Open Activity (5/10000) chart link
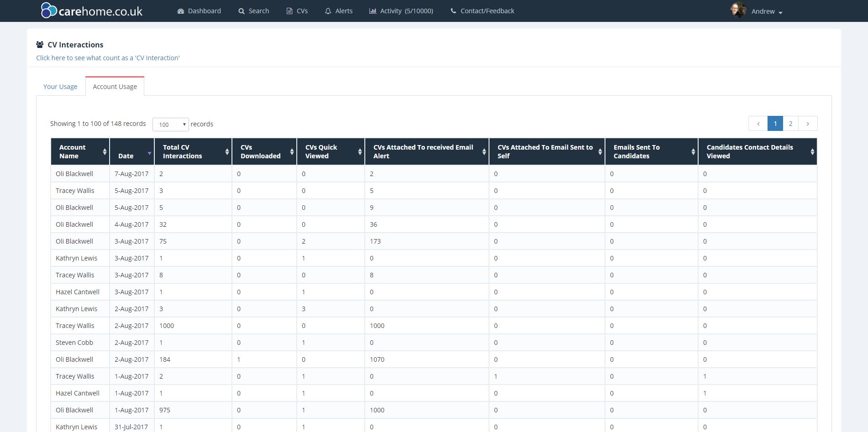Viewport: 868px width, 432px height. [401, 11]
